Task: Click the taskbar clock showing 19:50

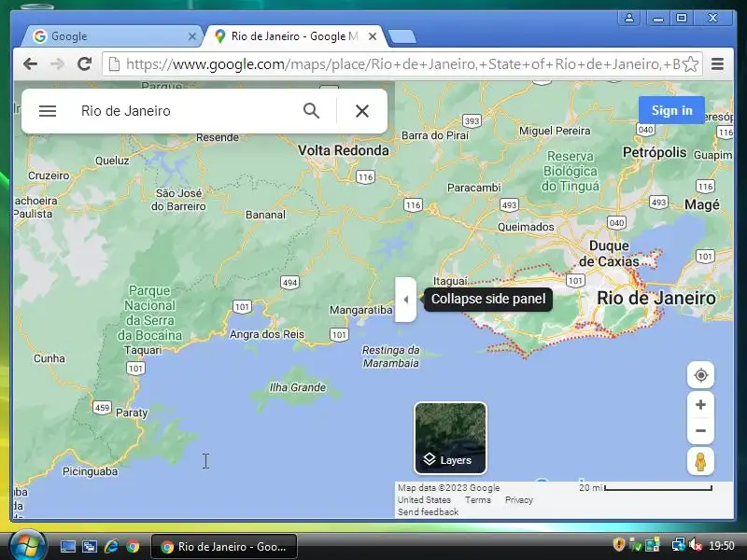Action: (x=721, y=545)
